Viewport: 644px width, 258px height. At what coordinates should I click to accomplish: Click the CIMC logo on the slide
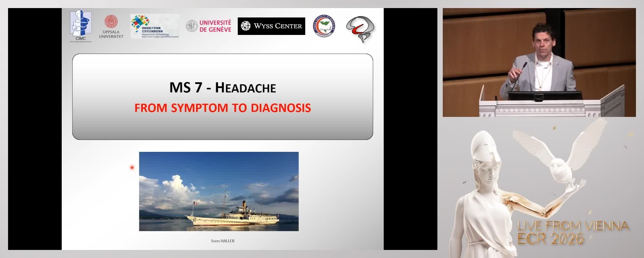click(80, 26)
